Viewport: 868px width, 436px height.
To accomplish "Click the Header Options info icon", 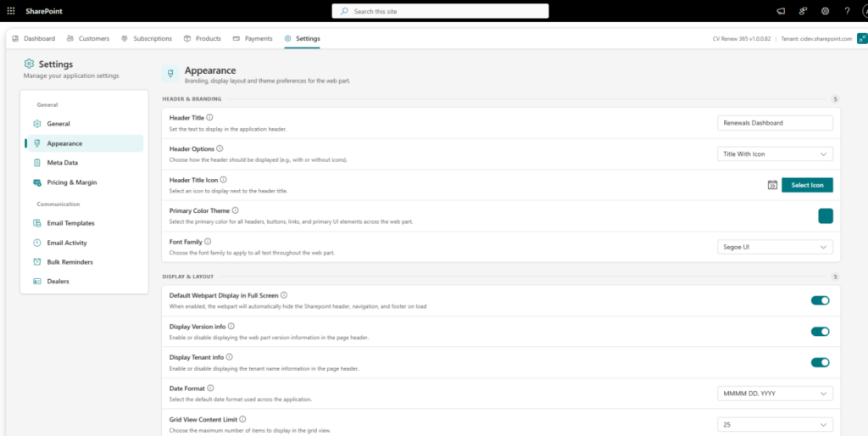I will [x=220, y=148].
